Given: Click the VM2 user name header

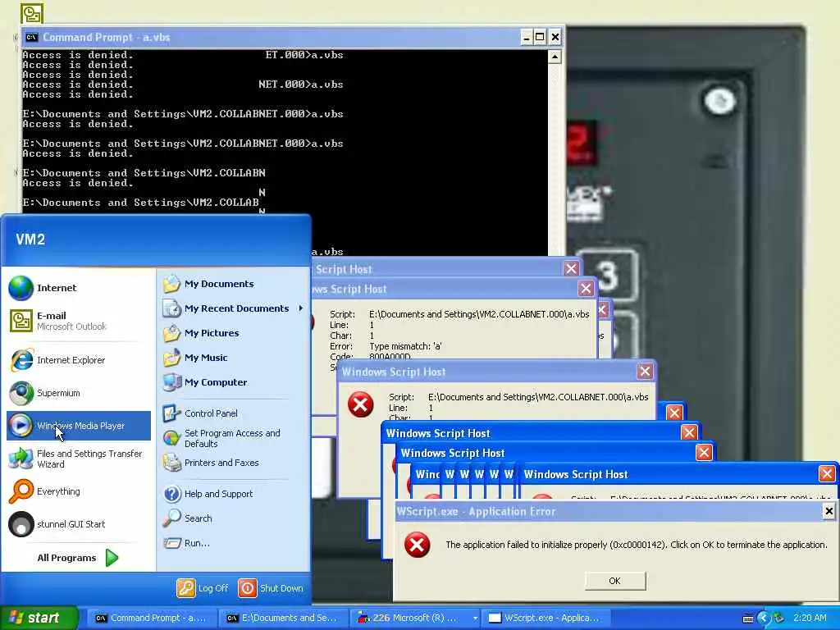Looking at the screenshot, I should tap(30, 240).
